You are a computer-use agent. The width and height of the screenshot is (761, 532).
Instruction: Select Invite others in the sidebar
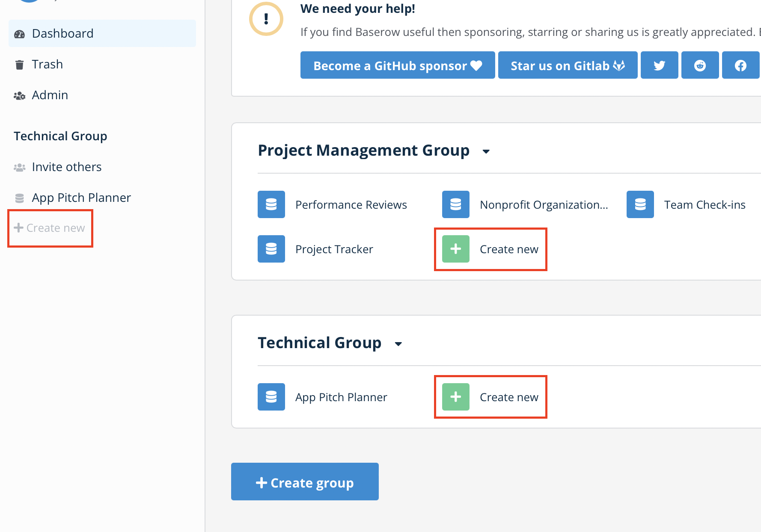coord(66,167)
